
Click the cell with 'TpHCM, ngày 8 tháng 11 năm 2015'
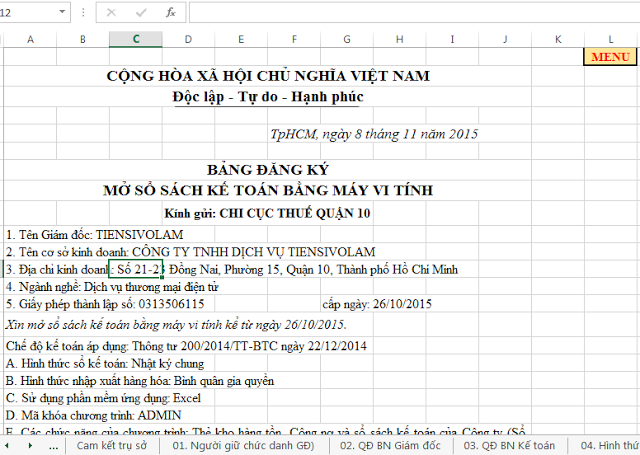[374, 134]
